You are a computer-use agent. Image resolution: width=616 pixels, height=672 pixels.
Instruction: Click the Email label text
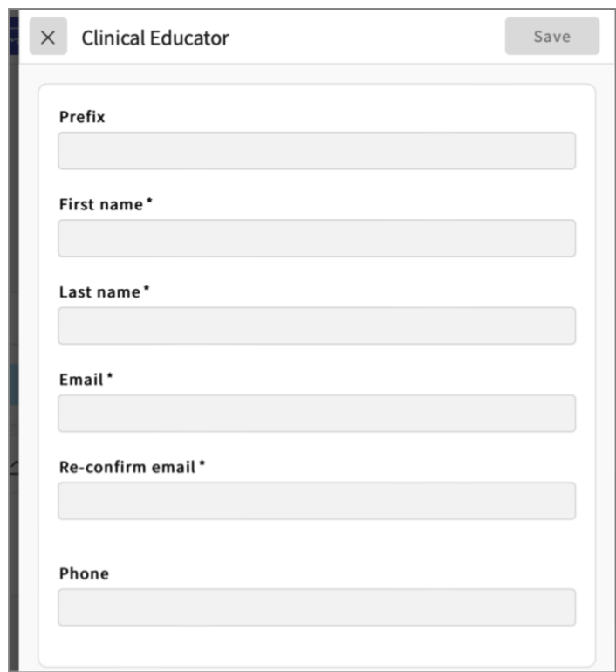[81, 380]
